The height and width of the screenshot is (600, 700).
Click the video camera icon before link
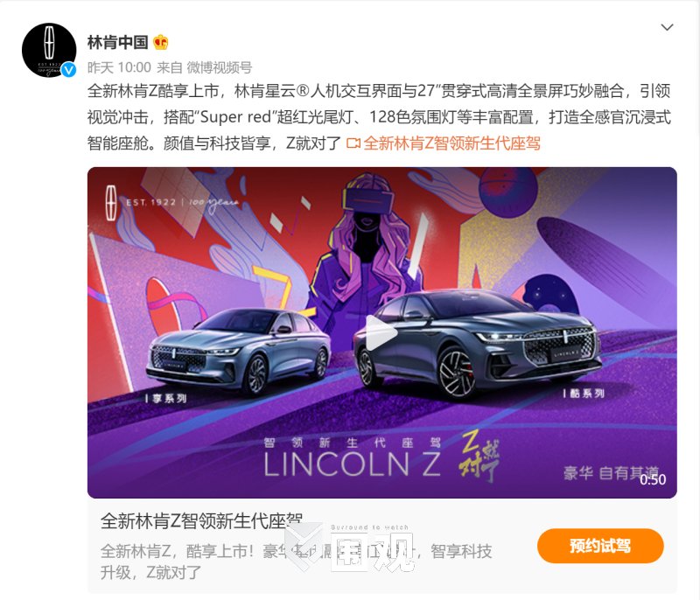point(353,143)
